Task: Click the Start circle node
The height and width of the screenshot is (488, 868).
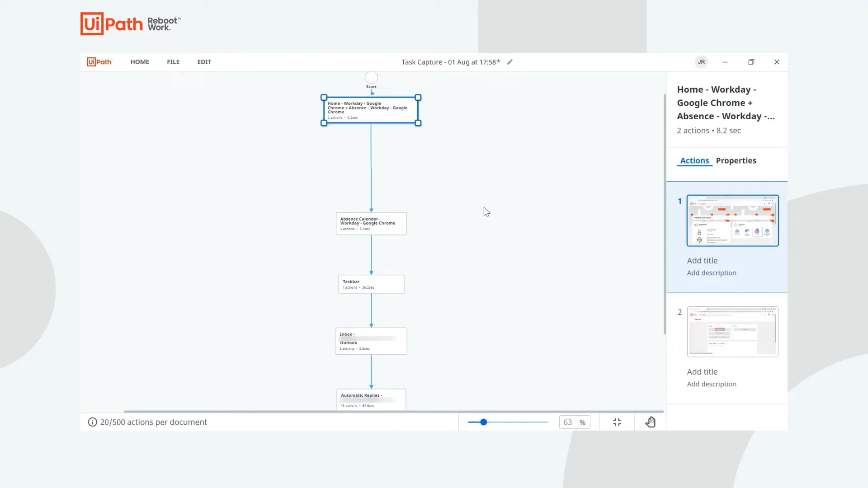Action: 371,77
